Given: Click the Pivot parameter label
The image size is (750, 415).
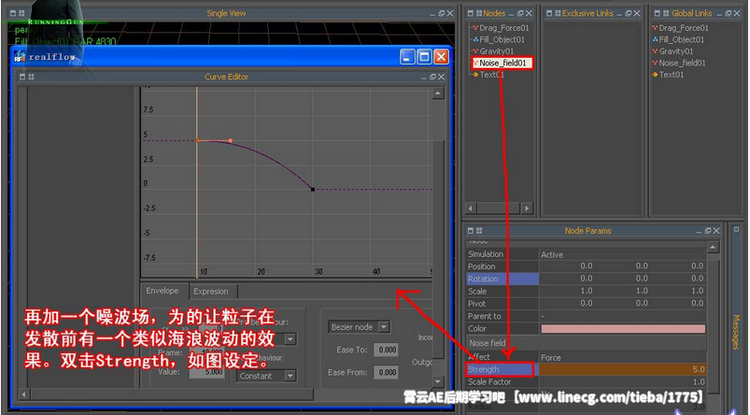Looking at the screenshot, I should 477,304.
